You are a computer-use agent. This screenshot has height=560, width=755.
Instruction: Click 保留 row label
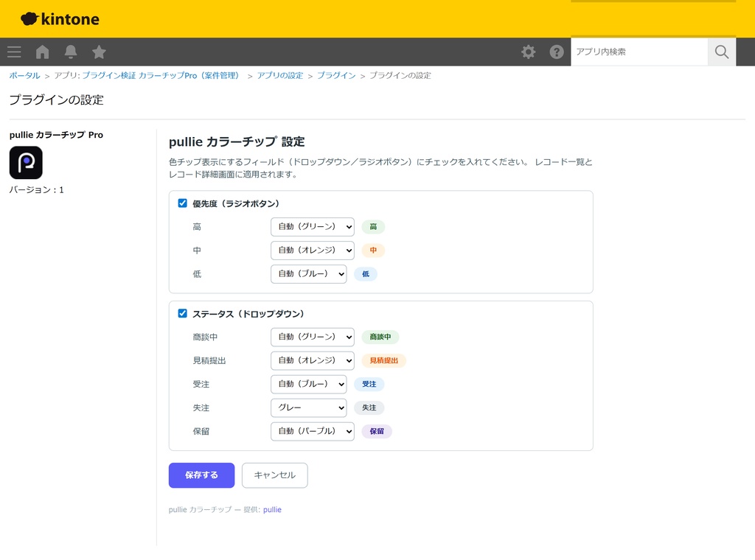click(201, 431)
